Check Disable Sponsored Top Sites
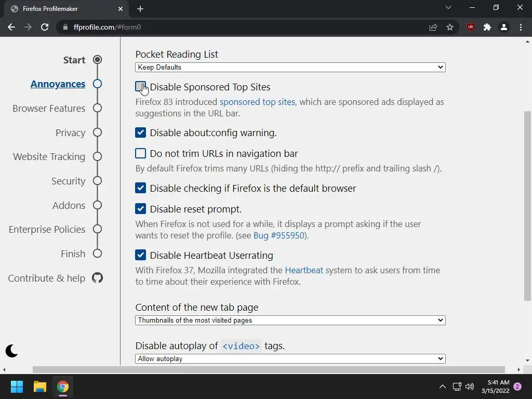The image size is (532, 399). tap(140, 87)
